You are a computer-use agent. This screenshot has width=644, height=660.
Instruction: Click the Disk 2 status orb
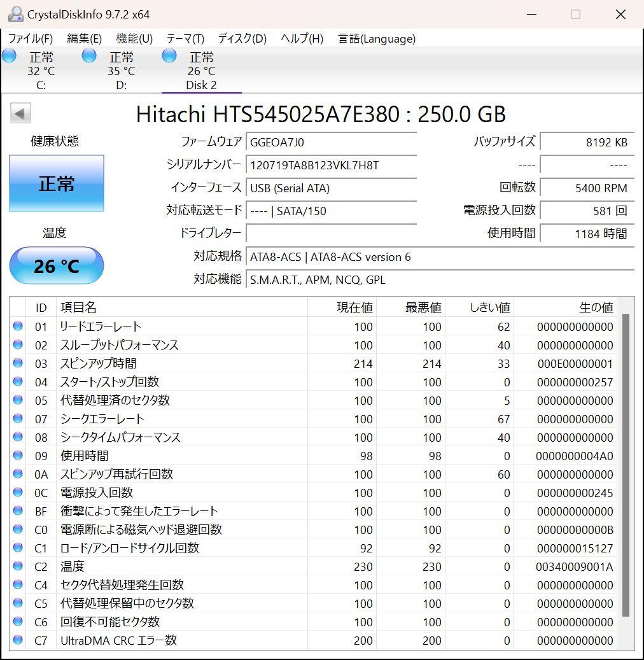click(x=169, y=56)
